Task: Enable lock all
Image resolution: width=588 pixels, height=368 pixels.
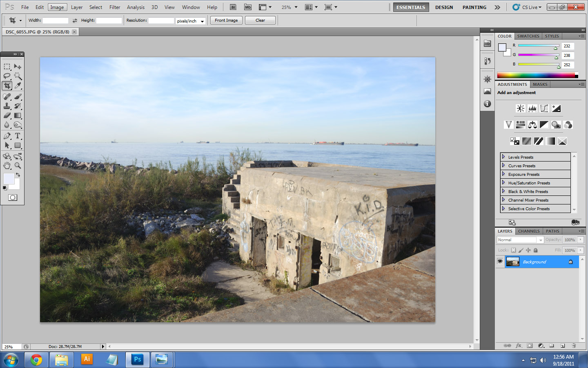Action: [535, 250]
